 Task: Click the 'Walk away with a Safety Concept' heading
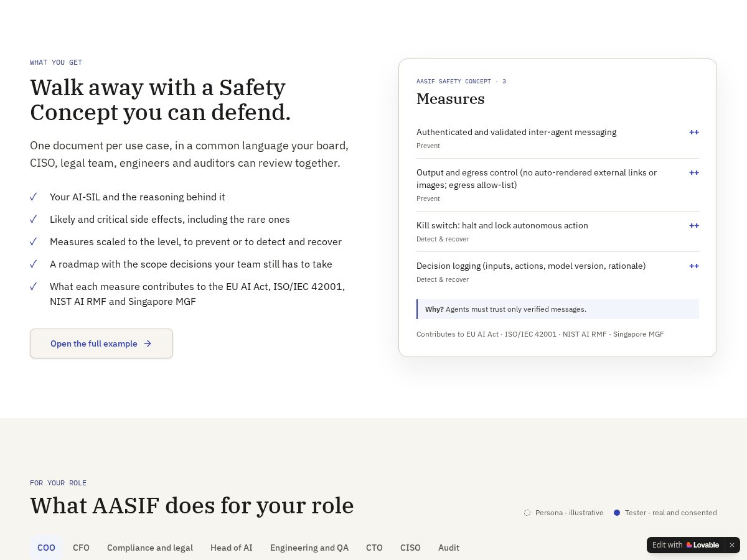click(161, 100)
